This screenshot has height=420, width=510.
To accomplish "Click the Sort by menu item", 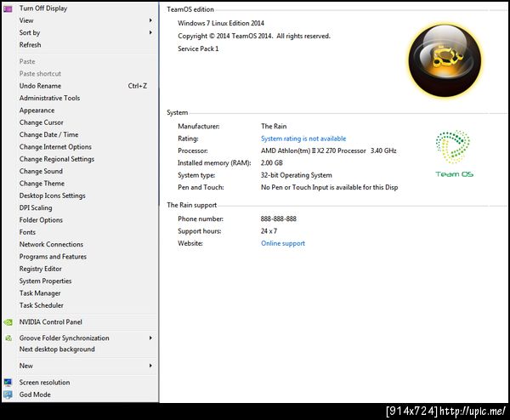I will tap(30, 33).
